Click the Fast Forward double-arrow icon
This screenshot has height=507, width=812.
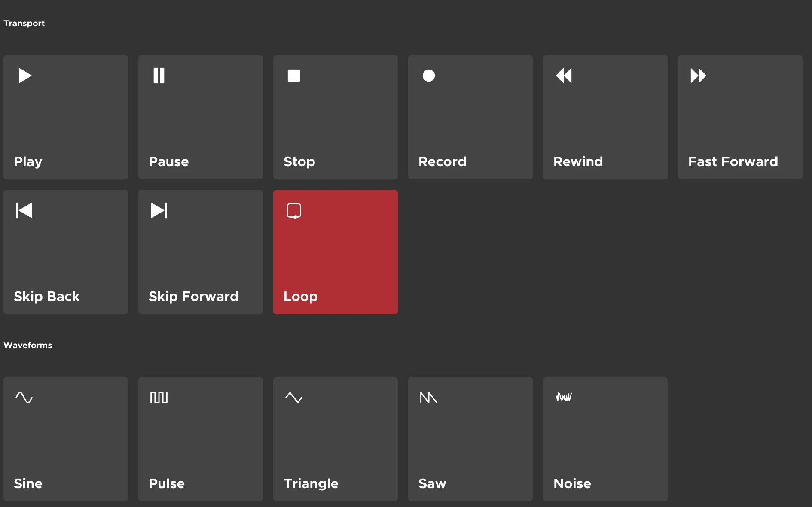[699, 76]
